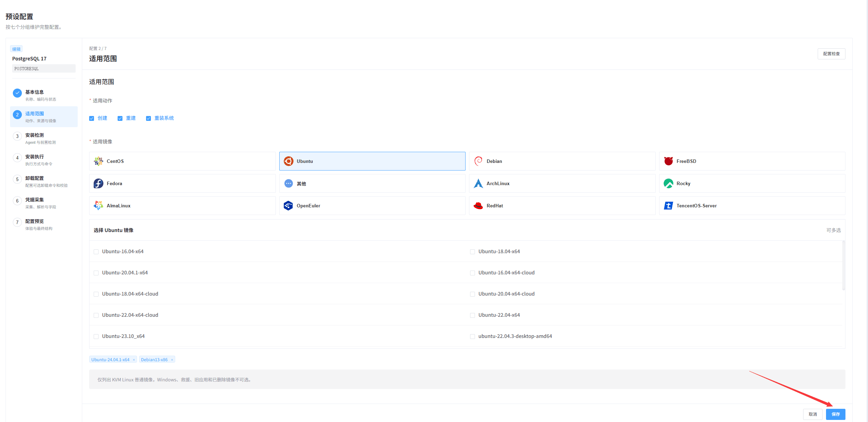This screenshot has width=868, height=422.
Task: Choose the ArchLinux logo icon
Action: pos(478,183)
